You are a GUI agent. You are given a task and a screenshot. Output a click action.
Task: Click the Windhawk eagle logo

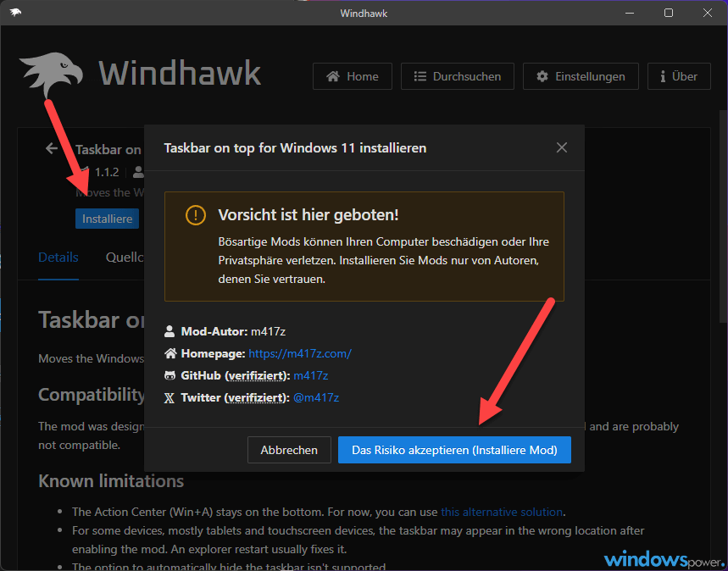(x=51, y=75)
